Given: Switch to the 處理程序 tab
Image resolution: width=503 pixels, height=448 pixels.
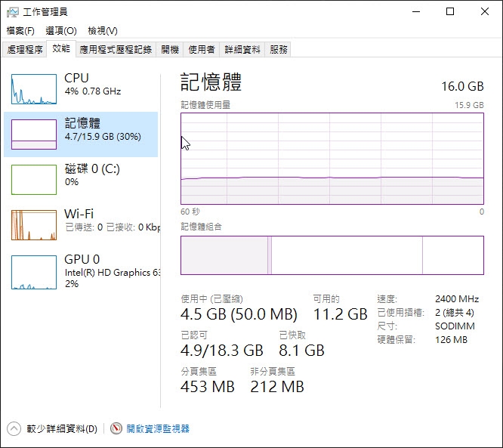Looking at the screenshot, I should point(25,50).
